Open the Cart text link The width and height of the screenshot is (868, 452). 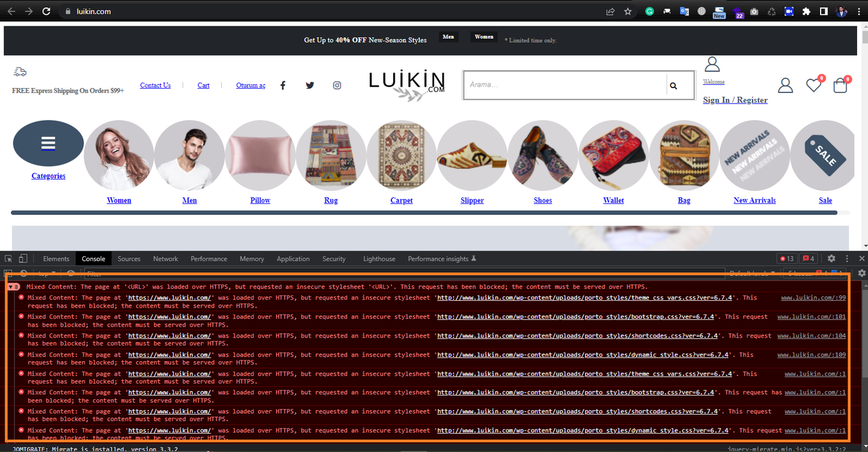(x=203, y=85)
